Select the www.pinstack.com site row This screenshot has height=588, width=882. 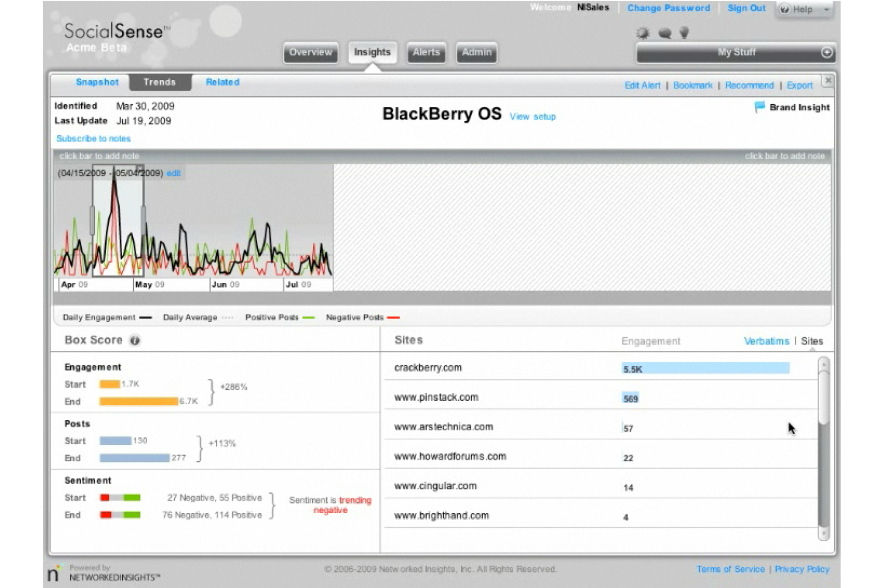[600, 398]
